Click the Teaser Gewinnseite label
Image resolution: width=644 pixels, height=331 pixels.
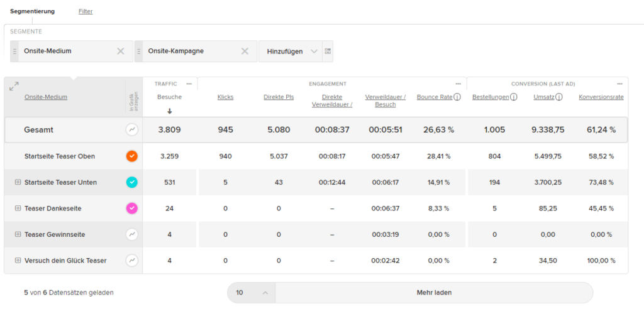point(55,234)
